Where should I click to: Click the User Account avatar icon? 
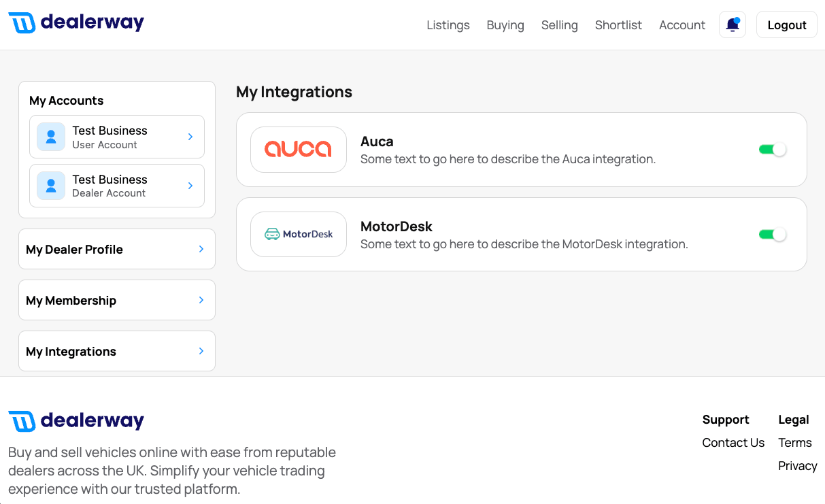point(51,137)
